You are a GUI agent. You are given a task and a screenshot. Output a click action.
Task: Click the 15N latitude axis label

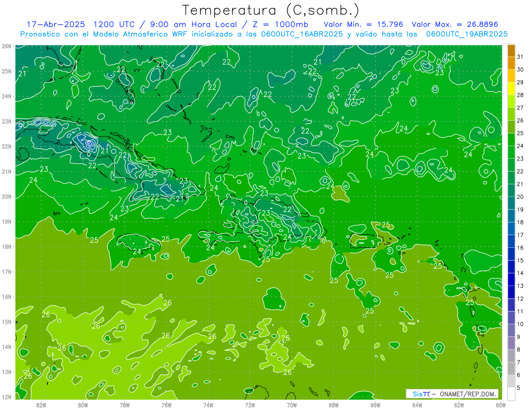point(7,321)
